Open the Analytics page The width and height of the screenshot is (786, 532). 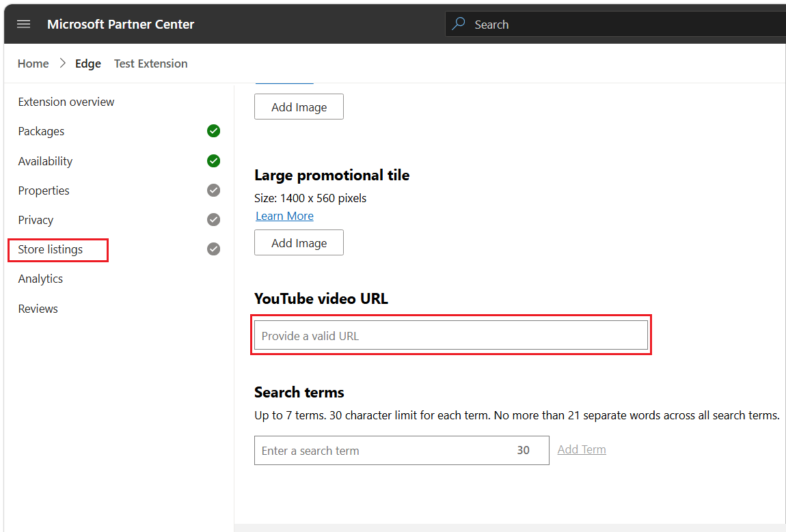tap(40, 279)
